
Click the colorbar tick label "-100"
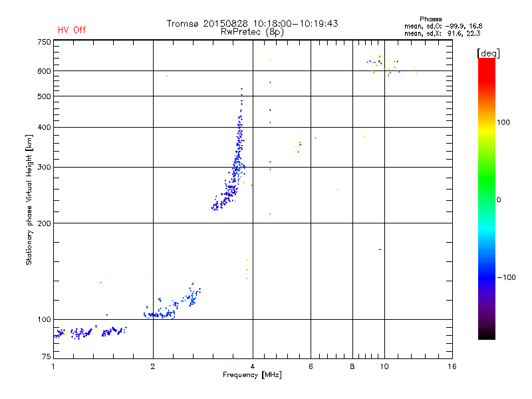pos(506,277)
